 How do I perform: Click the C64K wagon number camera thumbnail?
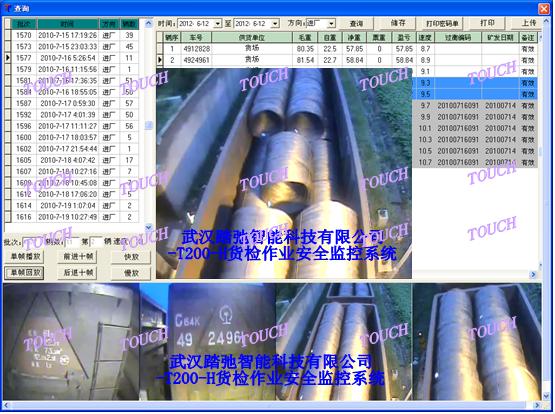207,342
